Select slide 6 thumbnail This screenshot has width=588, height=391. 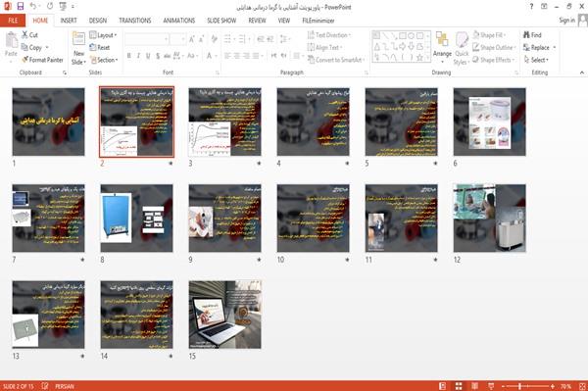point(489,122)
